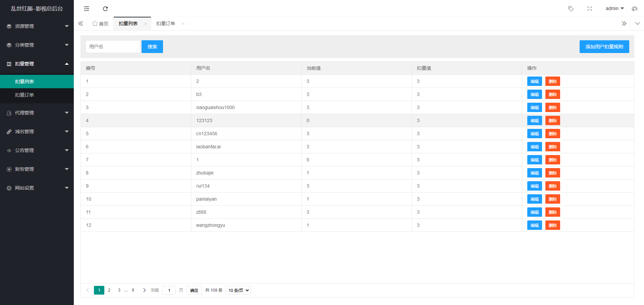Image resolution: width=644 pixels, height=305 pixels.
Task: Focus the 用户名 search input field
Action: [x=113, y=47]
